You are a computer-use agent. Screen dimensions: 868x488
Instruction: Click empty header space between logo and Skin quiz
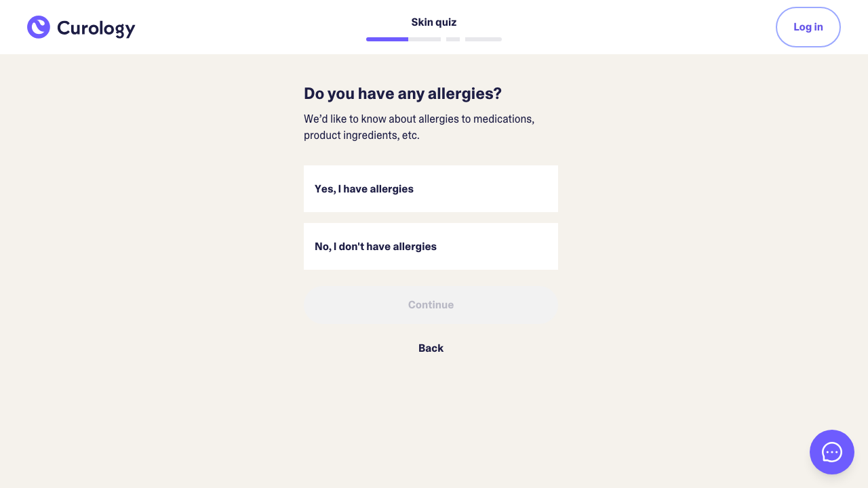(x=251, y=27)
